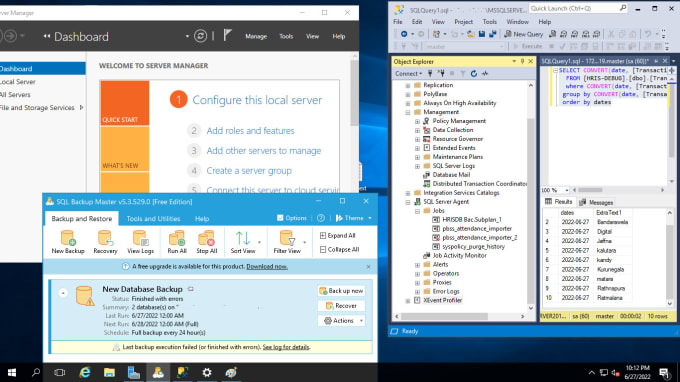Viewport: 680px width, 382px height.
Task: Click the results grid vertical scrollbar
Action: click(670, 258)
